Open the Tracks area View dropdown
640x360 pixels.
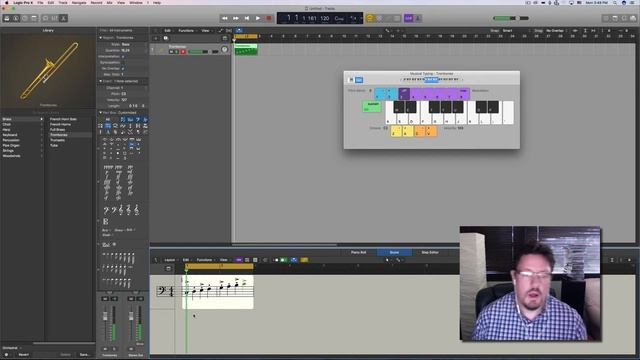(206, 31)
